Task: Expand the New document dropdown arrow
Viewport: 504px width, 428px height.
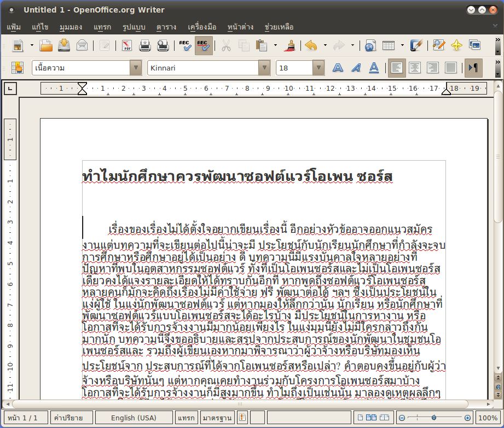Action: point(32,45)
